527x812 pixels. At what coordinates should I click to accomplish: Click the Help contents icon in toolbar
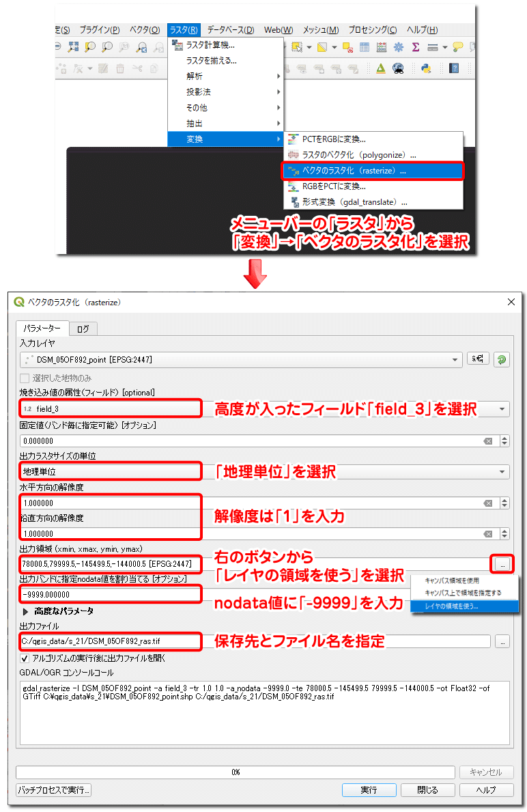[454, 68]
